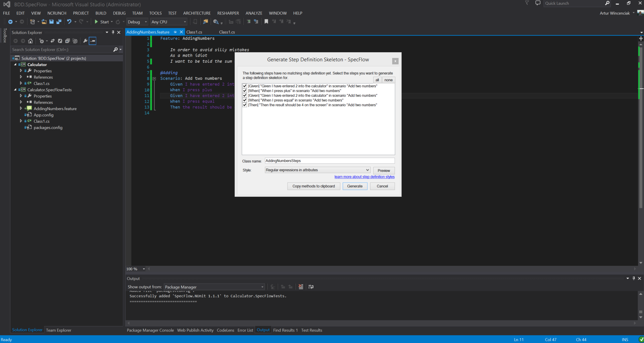
Task: Click the bookmark icon in toolbar
Action: click(x=266, y=22)
